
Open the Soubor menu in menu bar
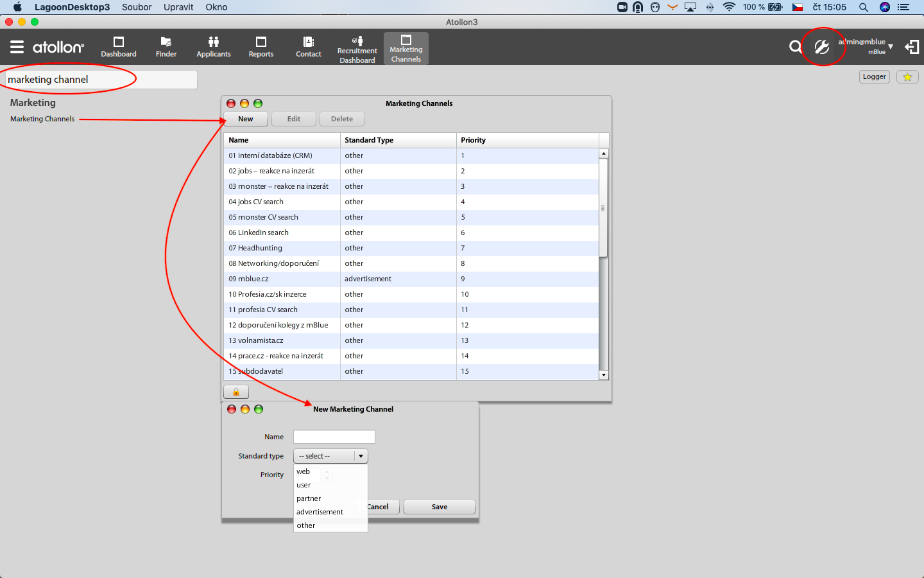tap(137, 7)
